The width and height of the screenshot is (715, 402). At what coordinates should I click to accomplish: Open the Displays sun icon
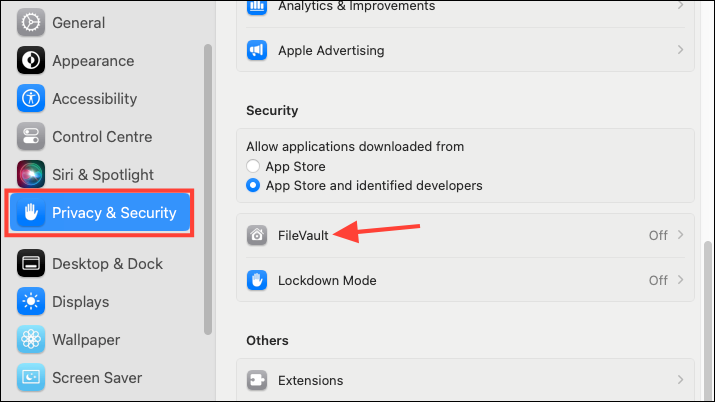point(31,301)
